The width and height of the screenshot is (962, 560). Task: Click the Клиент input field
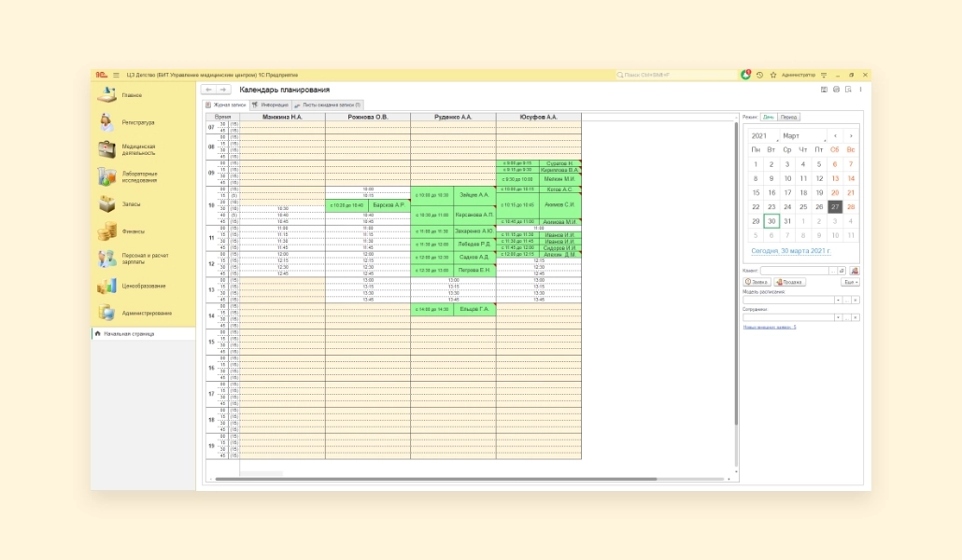coord(798,270)
